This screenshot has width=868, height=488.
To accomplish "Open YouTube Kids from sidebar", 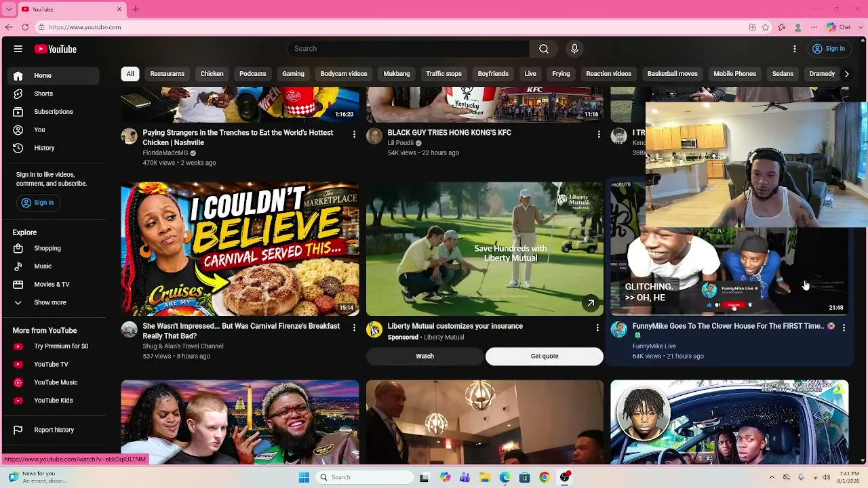I will pos(54,401).
